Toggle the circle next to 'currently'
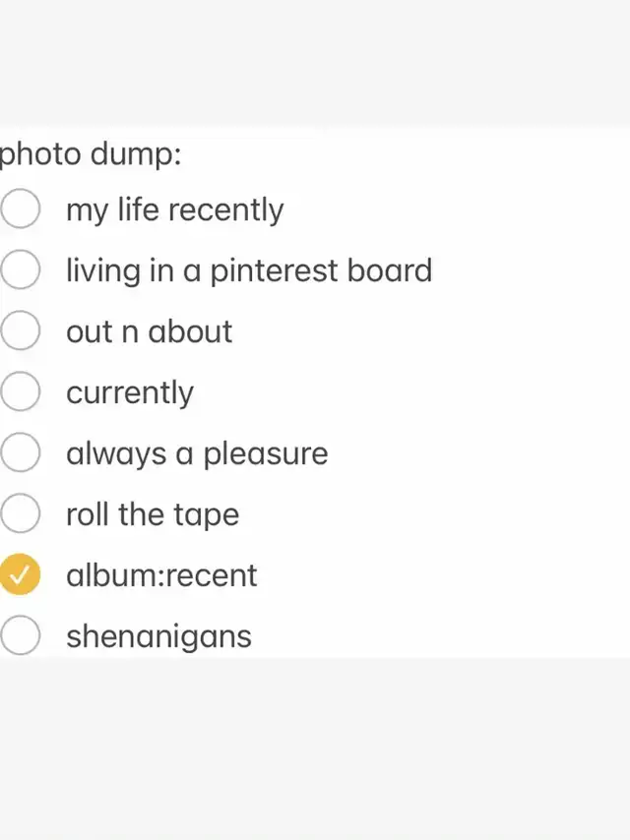This screenshot has height=840, width=630. pyautogui.click(x=20, y=391)
